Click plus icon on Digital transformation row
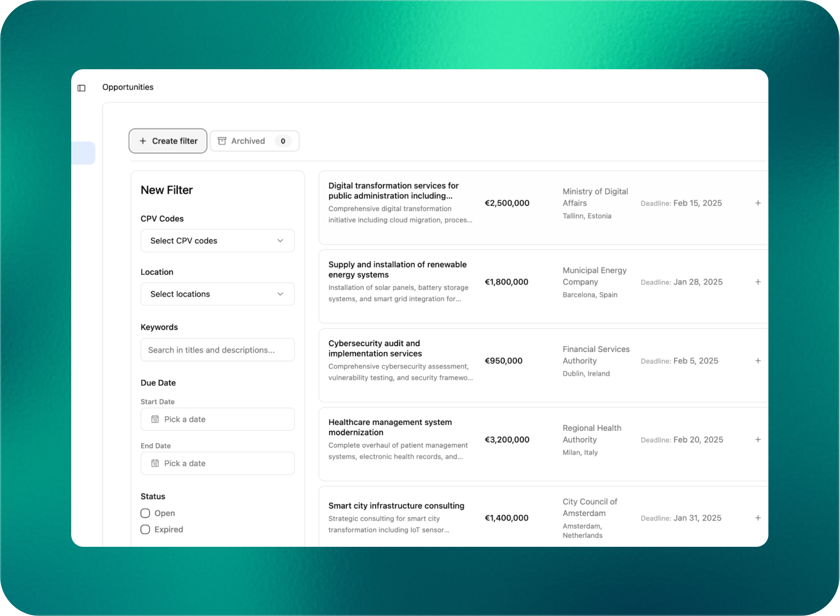 (758, 203)
